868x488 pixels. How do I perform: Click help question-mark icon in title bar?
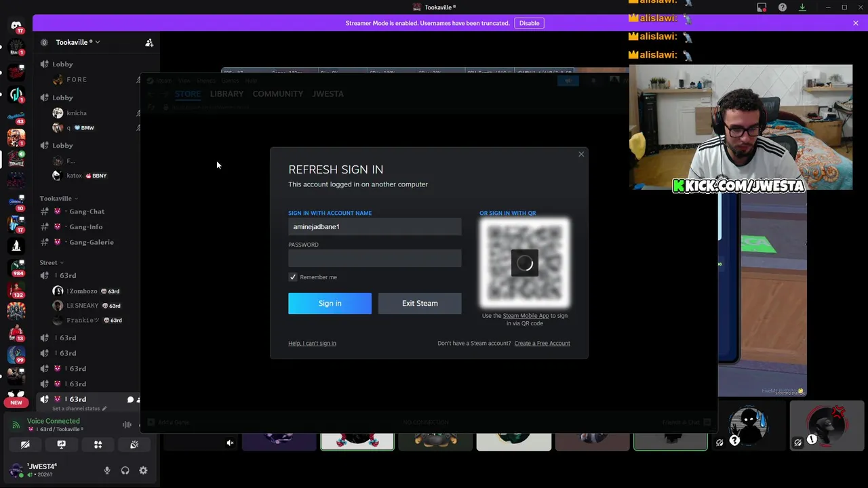click(x=782, y=7)
